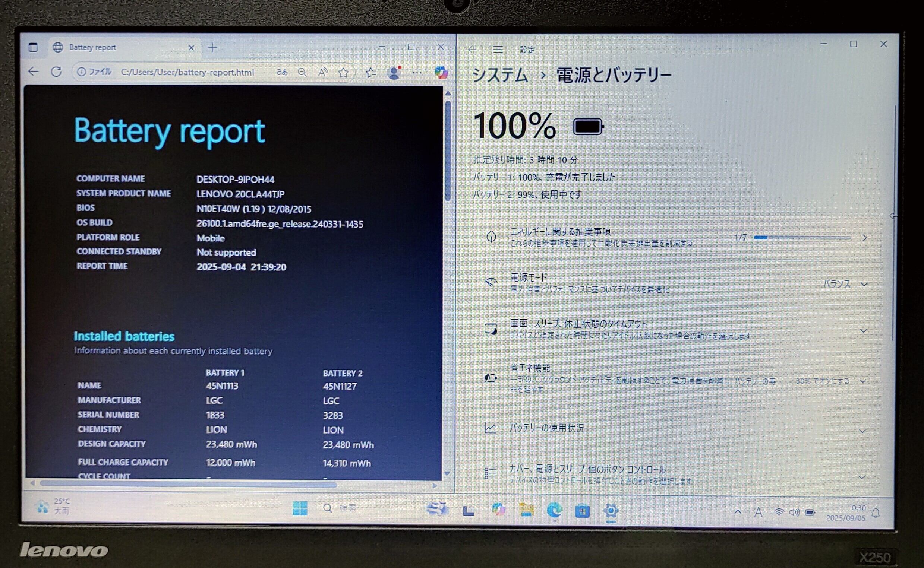Expand the 省エネ機能 battery saver section
924x568 pixels.
863,381
